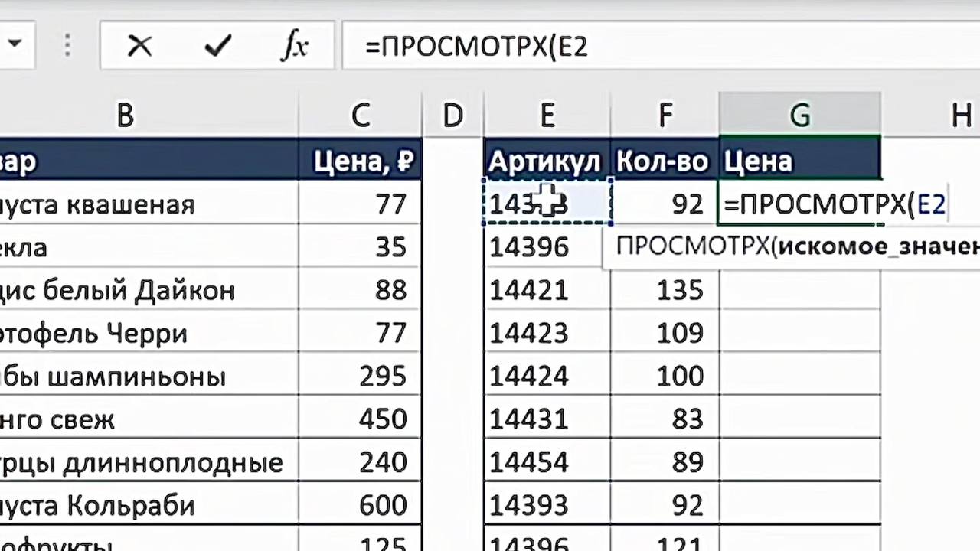The image size is (980, 551).
Task: Click article cell 14431
Action: coord(547,419)
